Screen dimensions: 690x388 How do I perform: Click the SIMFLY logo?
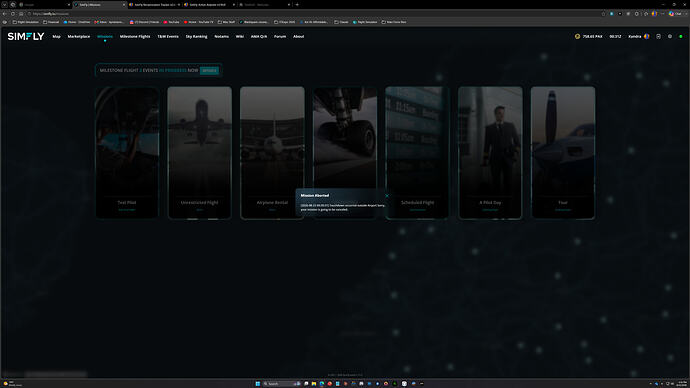point(26,37)
